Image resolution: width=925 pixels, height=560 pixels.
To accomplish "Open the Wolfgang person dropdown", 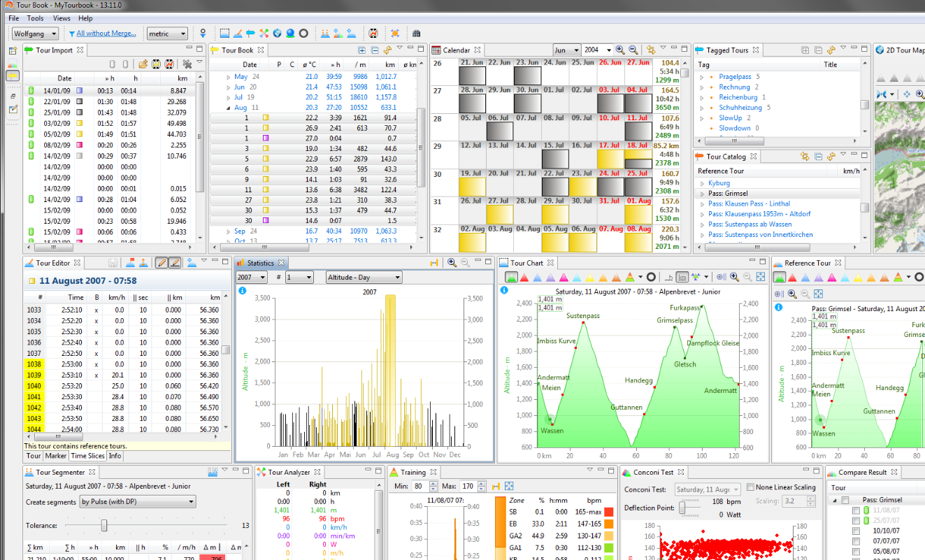I will point(34,34).
